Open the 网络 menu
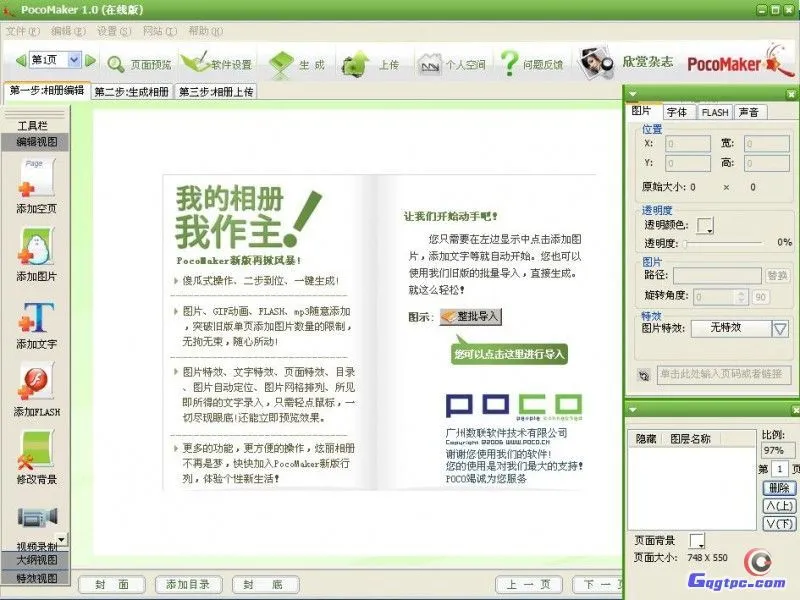 click(x=160, y=30)
